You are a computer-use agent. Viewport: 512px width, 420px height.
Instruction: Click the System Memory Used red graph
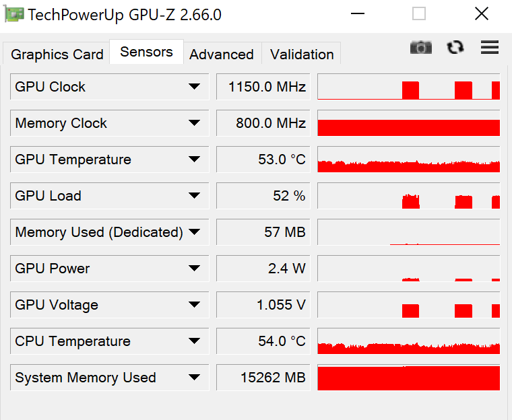(408, 378)
